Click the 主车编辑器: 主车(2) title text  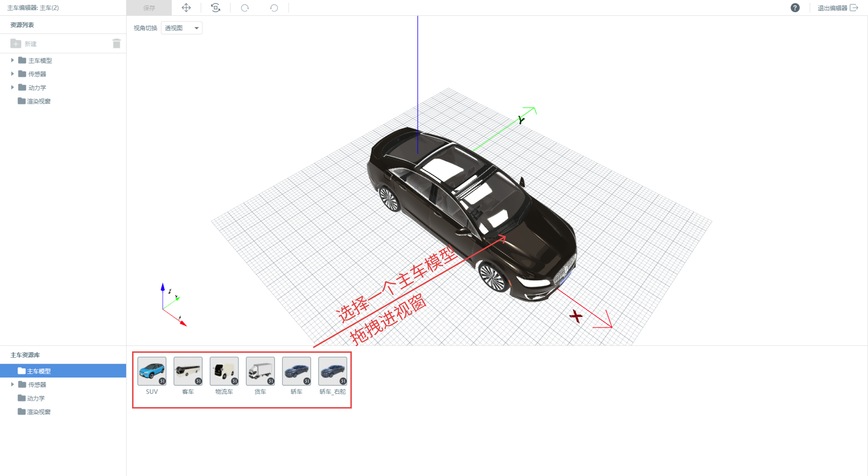[33, 8]
